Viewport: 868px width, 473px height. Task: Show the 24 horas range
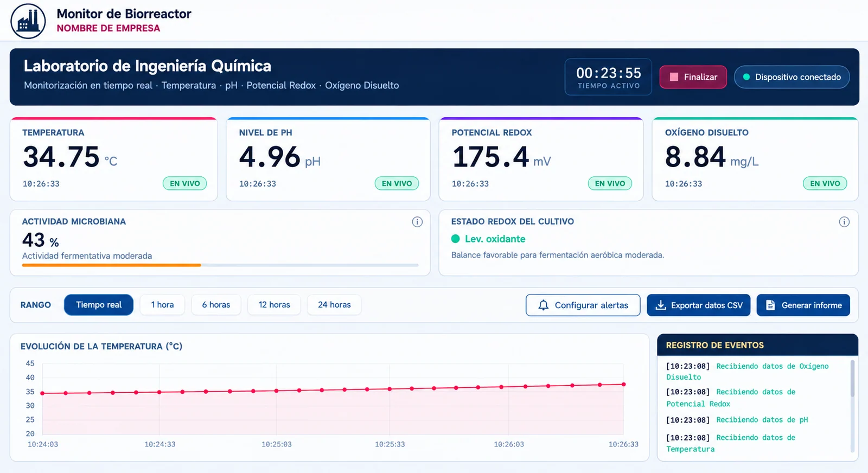point(334,305)
